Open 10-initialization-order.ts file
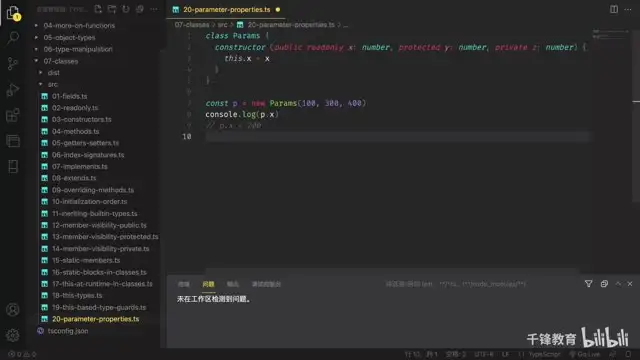Screen dimensions: 640x360 [x=89, y=202]
